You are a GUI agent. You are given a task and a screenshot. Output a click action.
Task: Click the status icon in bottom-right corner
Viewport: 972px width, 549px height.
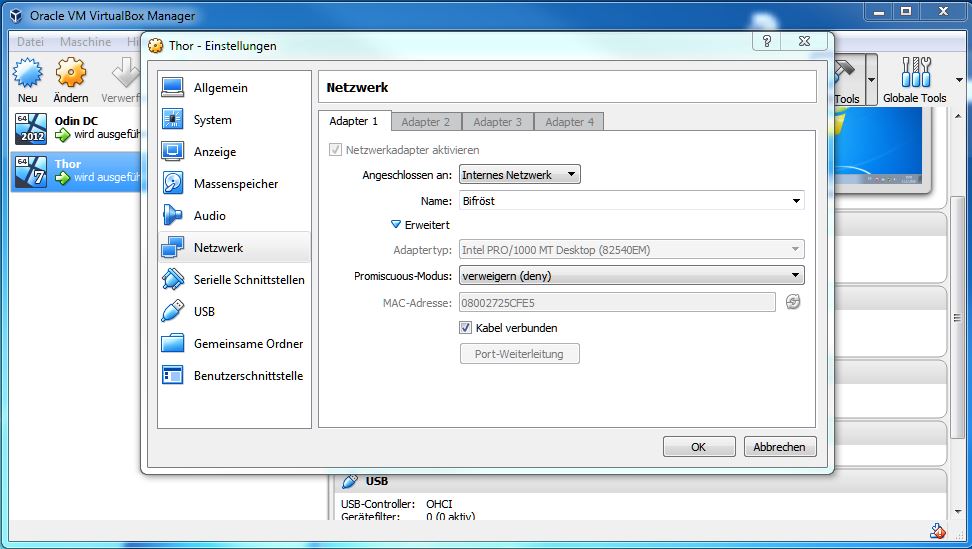(x=937, y=530)
